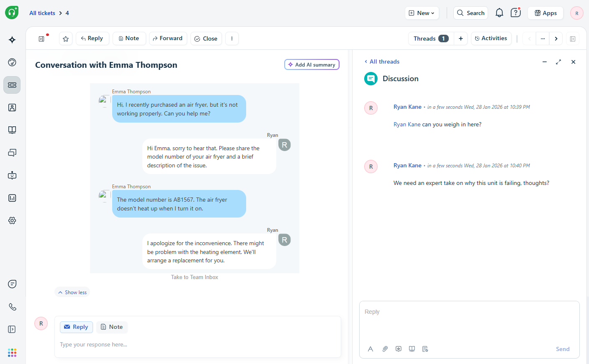The width and height of the screenshot is (589, 364).
Task: Open the Freshworks app switcher grid icon
Action: click(12, 353)
